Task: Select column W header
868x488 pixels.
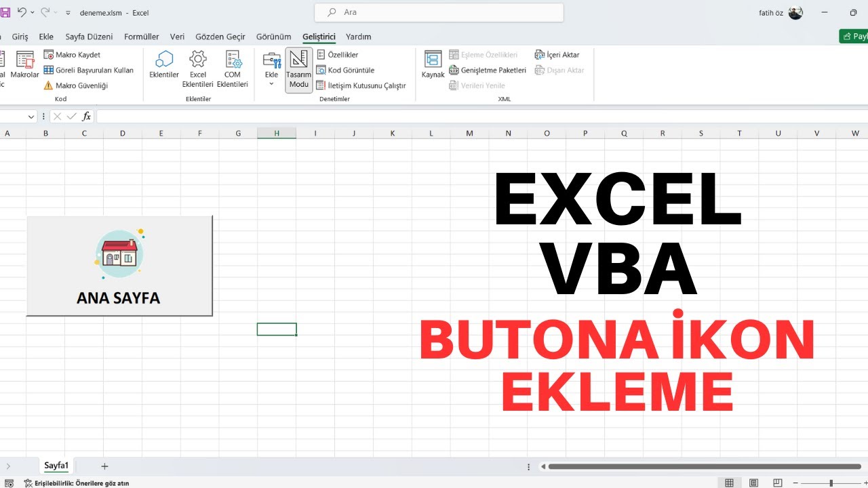Action: click(855, 134)
